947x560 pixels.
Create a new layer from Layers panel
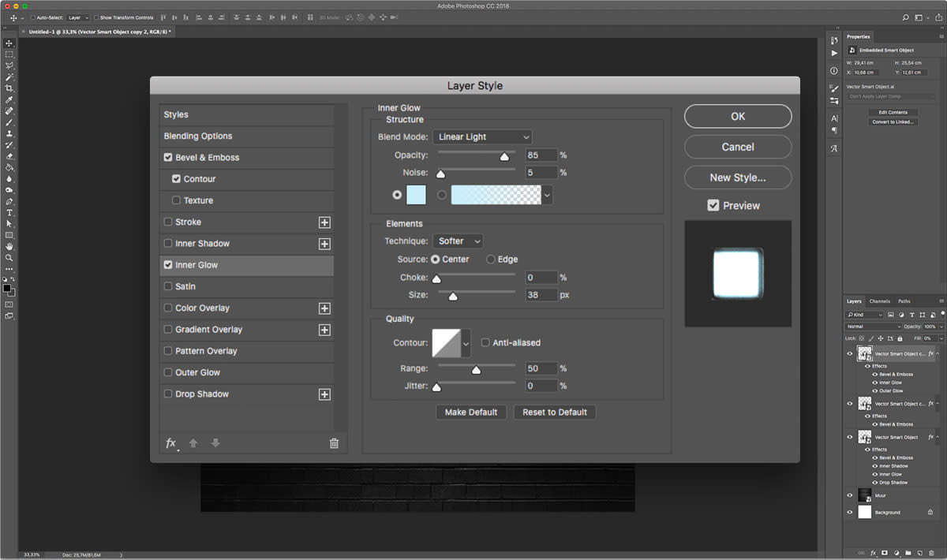(x=920, y=553)
